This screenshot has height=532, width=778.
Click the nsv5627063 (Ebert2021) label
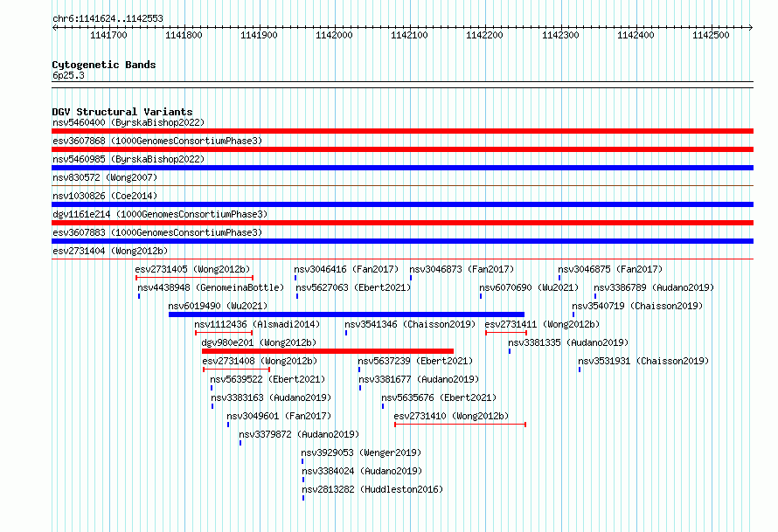[x=353, y=287]
